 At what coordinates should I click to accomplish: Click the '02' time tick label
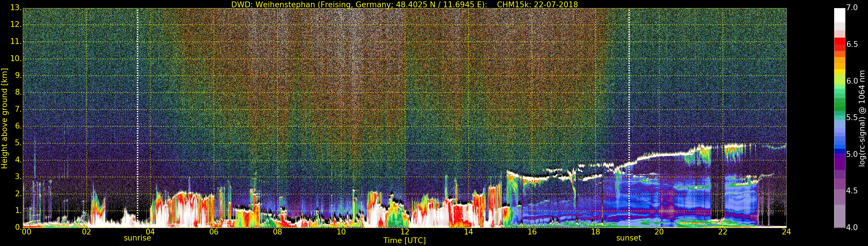click(87, 232)
